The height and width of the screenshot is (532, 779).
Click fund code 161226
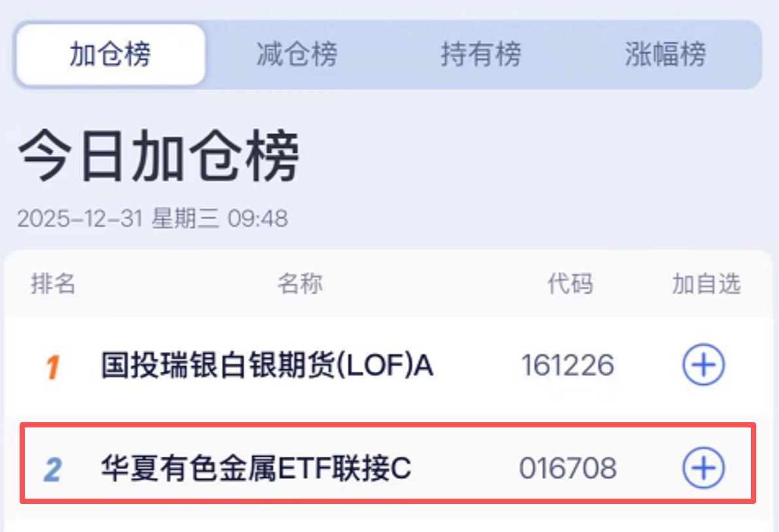click(567, 366)
